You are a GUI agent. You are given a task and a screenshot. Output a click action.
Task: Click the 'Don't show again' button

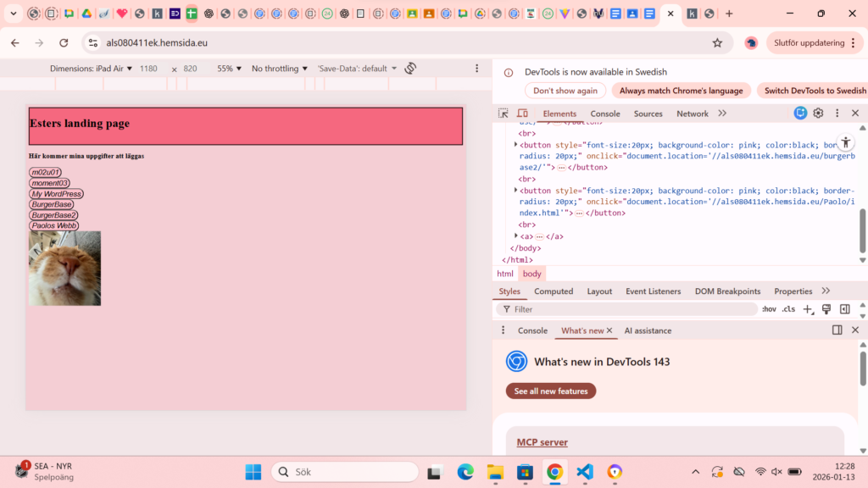[565, 91]
